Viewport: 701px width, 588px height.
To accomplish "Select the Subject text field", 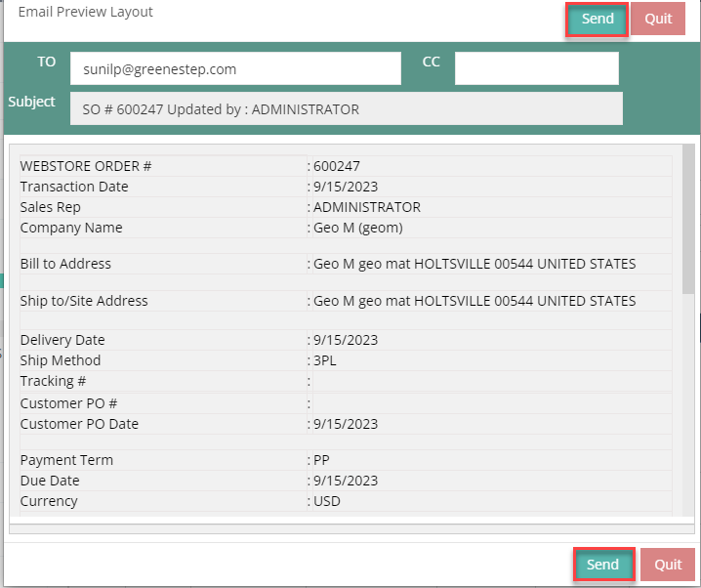I will 346,109.
